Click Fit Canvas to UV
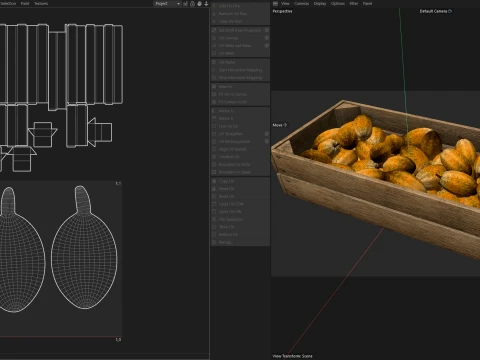Viewport: 480px width, 360px height. pos(240,102)
